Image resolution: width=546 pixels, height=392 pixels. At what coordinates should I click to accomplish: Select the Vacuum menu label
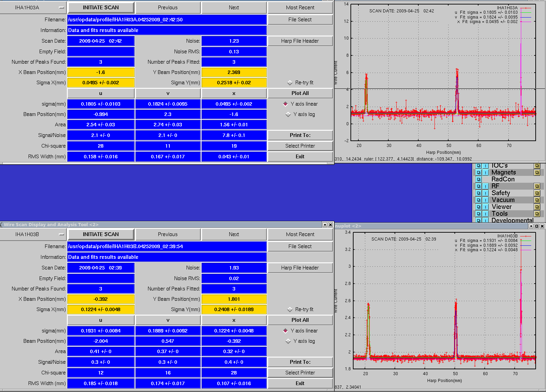click(x=503, y=200)
